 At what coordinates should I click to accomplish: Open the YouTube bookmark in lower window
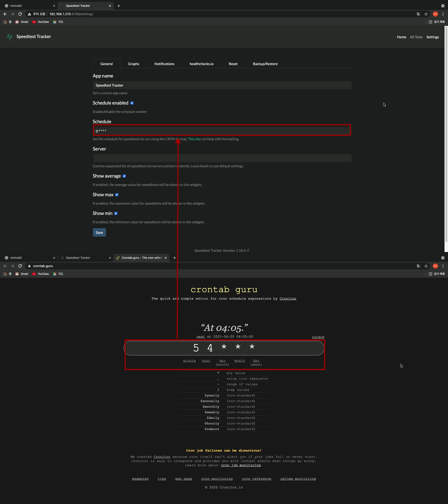40,274
